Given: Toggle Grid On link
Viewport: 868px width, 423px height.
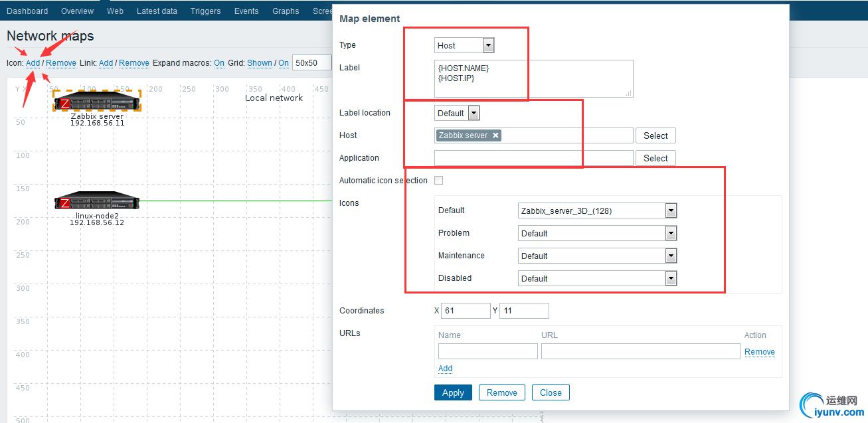Looking at the screenshot, I should point(284,63).
